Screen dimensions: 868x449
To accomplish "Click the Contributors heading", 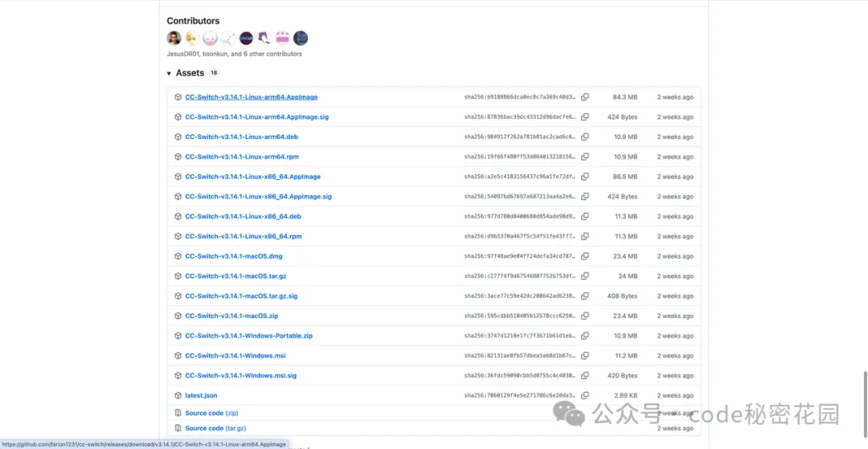I will tap(193, 21).
